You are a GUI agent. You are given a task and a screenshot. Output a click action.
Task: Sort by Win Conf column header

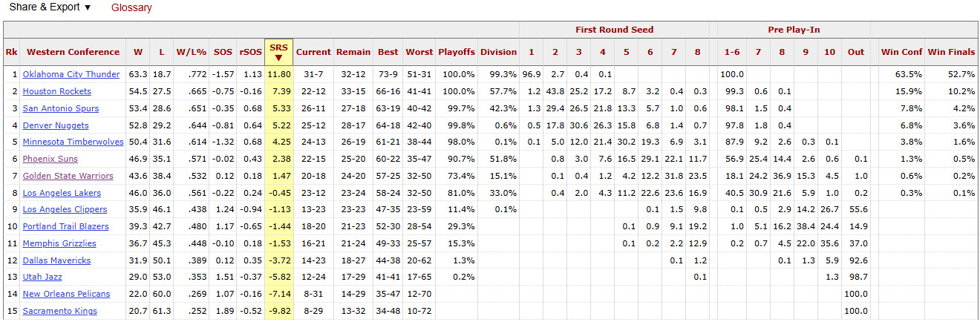tap(901, 52)
